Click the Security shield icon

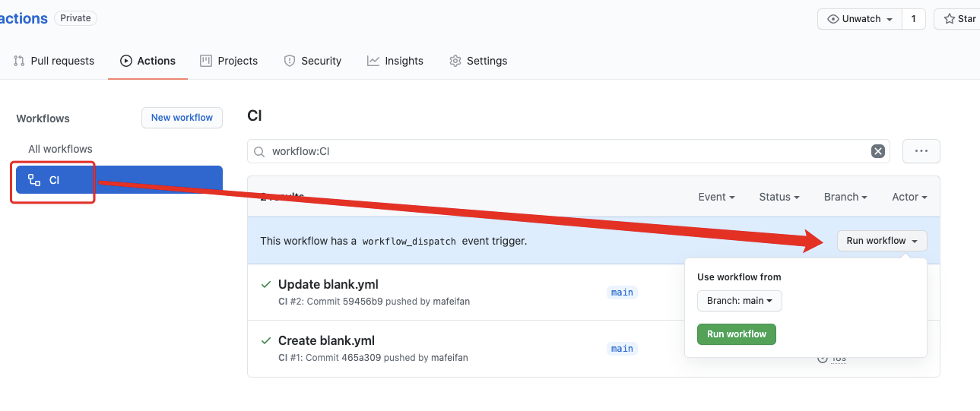click(x=290, y=61)
